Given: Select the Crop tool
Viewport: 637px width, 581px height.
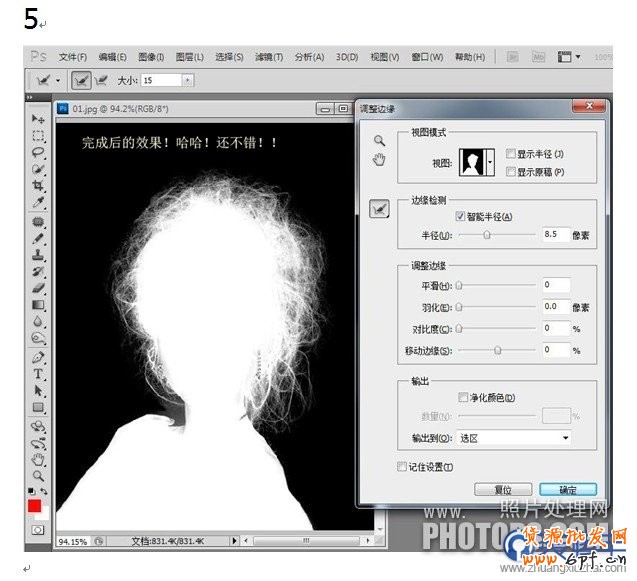Looking at the screenshot, I should point(39,187).
